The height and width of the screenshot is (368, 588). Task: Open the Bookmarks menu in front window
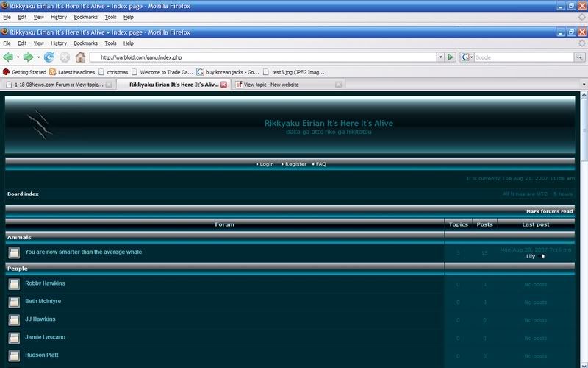coord(85,43)
